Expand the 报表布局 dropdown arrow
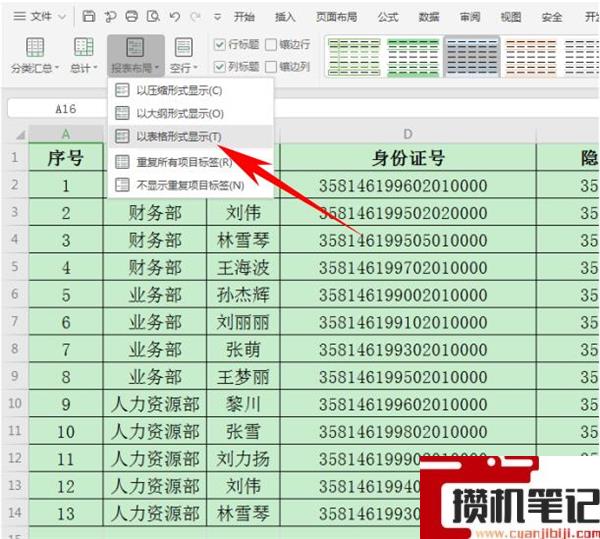 (157, 68)
